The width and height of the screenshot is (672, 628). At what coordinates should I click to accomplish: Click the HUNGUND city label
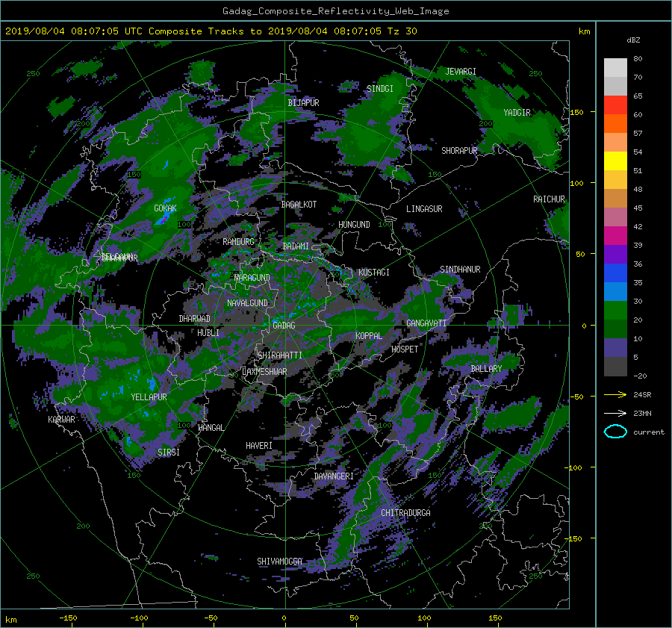(354, 225)
